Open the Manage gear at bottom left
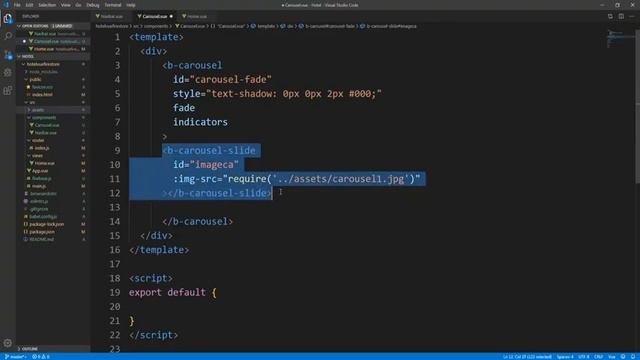 pos(8,343)
